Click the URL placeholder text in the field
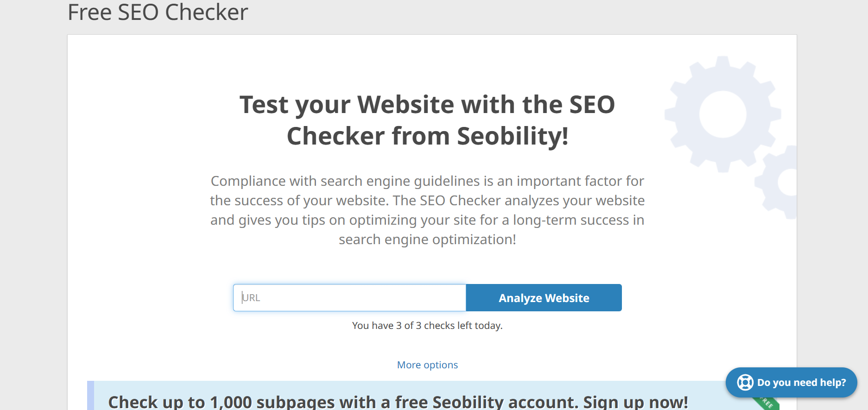The height and width of the screenshot is (410, 868). [x=251, y=298]
